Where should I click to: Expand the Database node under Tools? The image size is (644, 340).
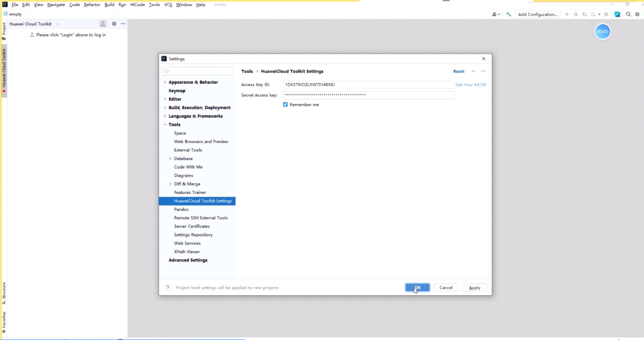(170, 159)
